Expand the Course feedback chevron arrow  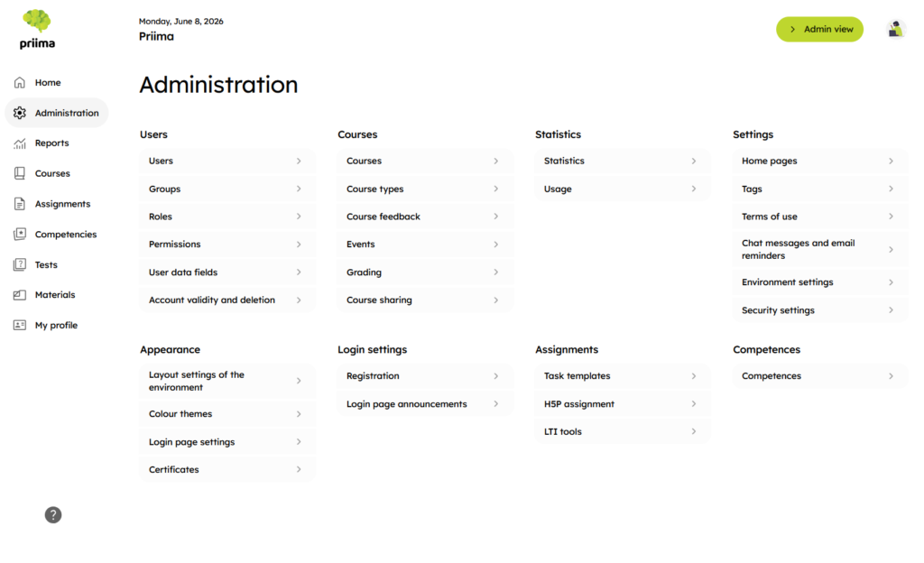coord(496,217)
